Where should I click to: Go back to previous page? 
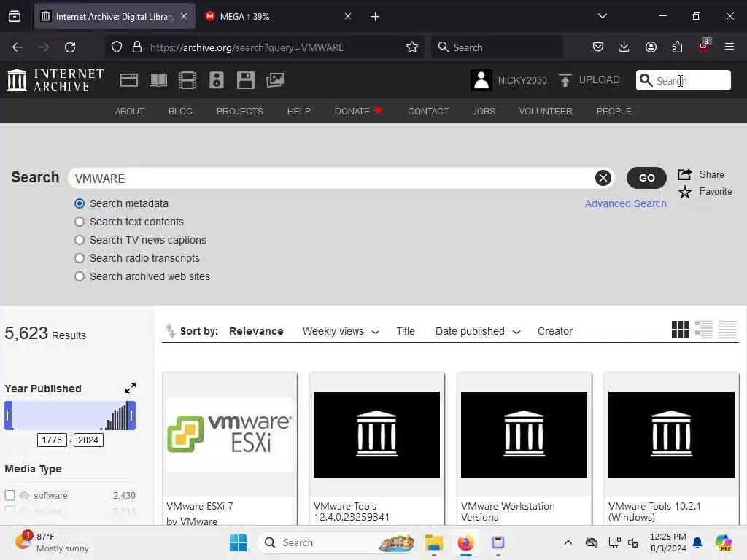coord(18,47)
